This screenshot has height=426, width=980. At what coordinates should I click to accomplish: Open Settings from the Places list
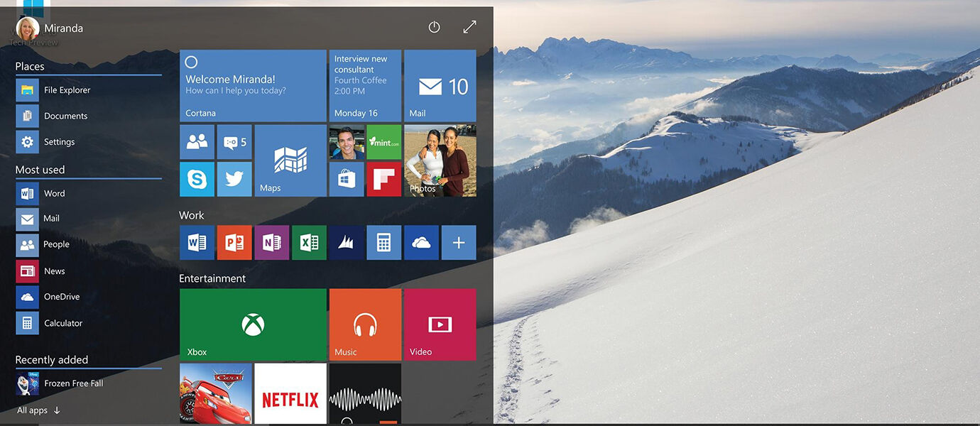[x=59, y=142]
